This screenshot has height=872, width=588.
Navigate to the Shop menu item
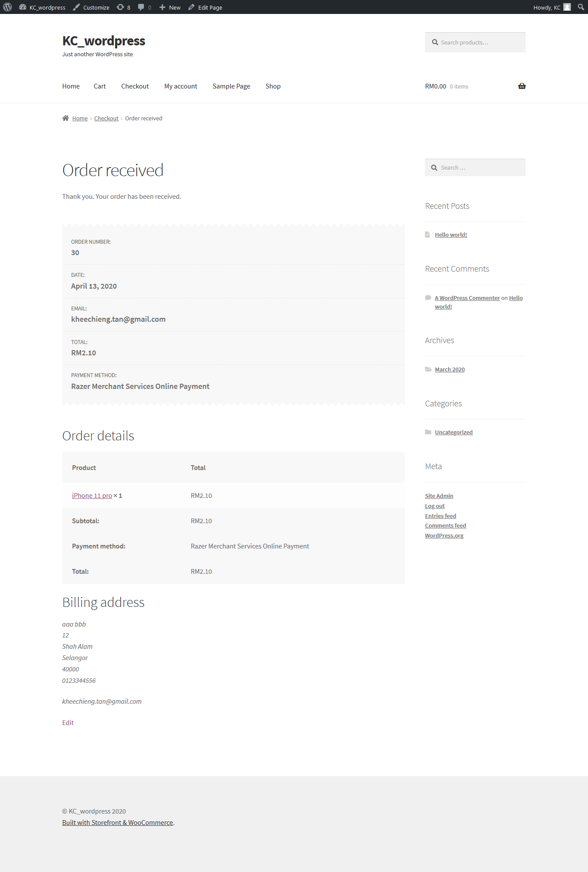(x=273, y=86)
